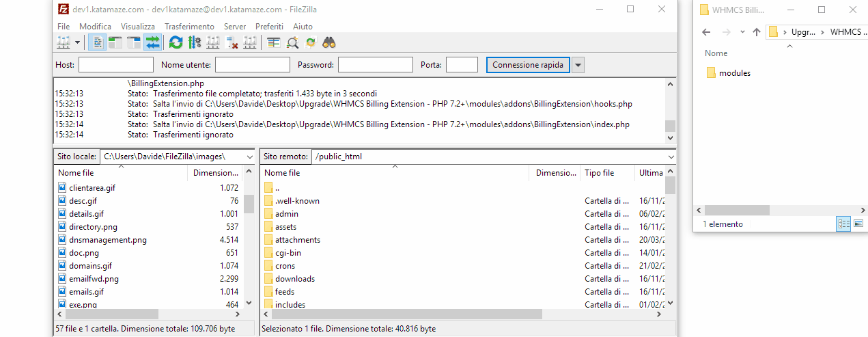Go back in Explorer window

[x=706, y=32]
